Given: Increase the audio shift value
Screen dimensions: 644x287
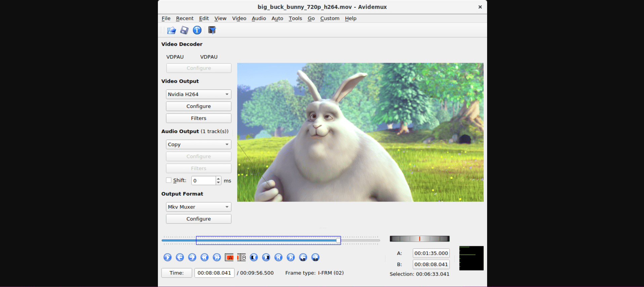Looking at the screenshot, I should click(218, 178).
